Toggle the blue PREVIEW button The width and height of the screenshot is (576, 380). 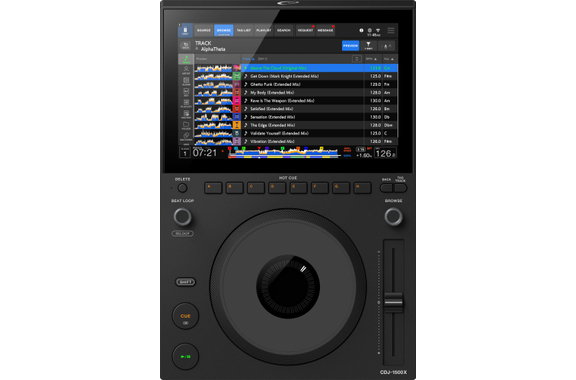(350, 46)
